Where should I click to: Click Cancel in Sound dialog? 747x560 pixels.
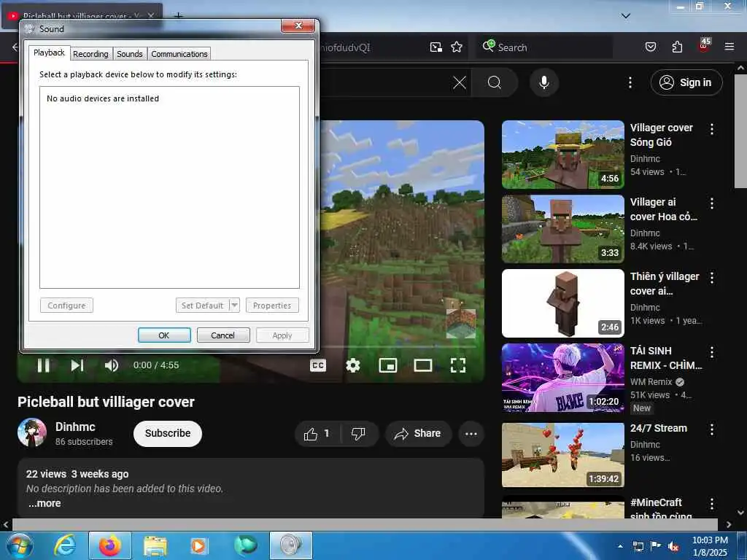click(x=222, y=335)
